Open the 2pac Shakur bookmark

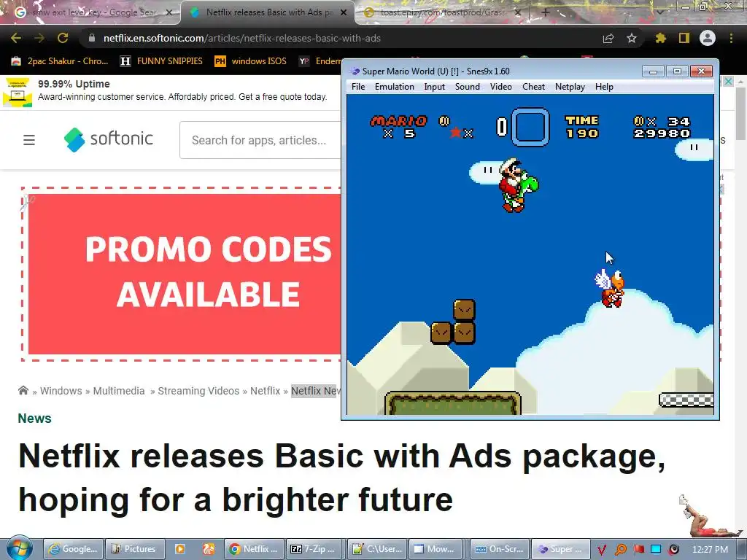[x=60, y=61]
